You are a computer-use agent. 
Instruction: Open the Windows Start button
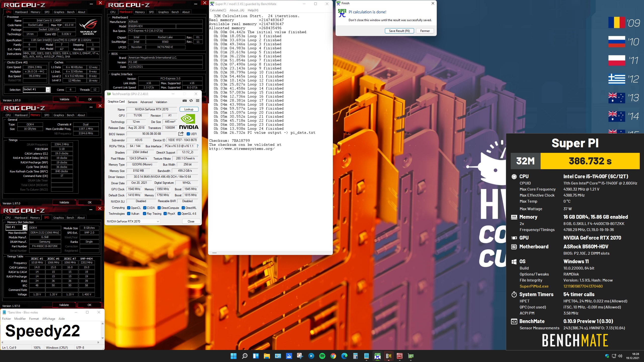[x=233, y=356]
